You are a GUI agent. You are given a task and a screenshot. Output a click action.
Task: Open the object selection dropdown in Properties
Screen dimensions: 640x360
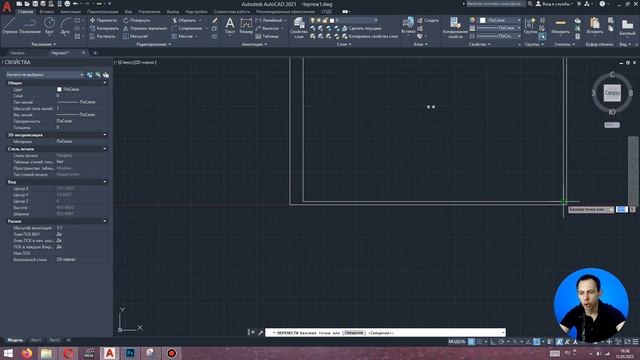(x=45, y=75)
